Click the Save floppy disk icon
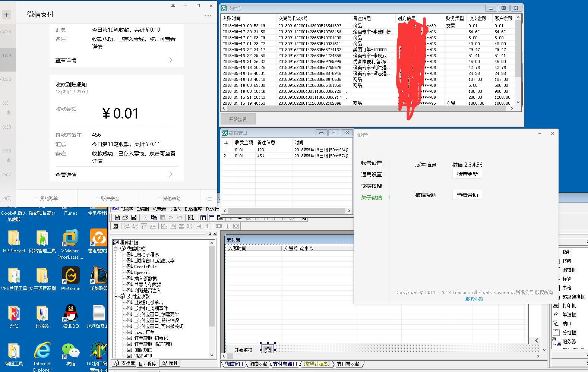Viewport: 588px width, 372px height. pos(134,217)
